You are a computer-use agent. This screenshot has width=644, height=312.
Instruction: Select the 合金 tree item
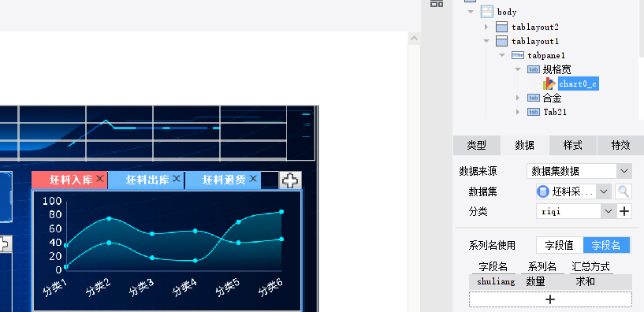click(x=552, y=98)
